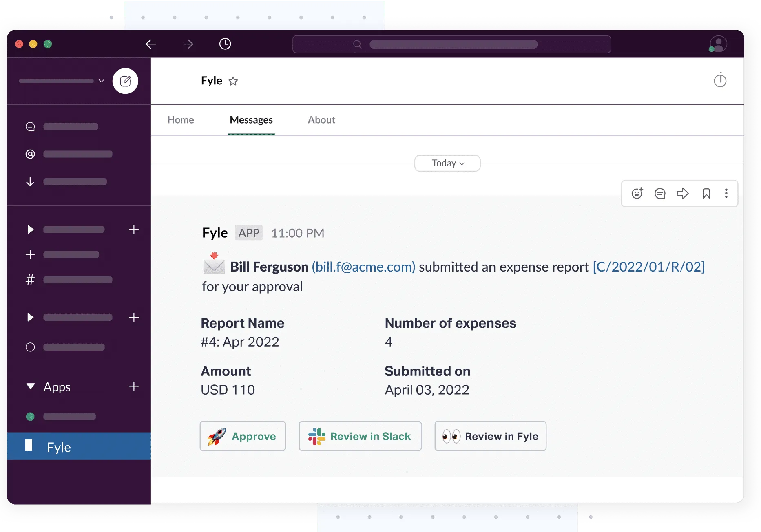Star the Fyle conversation
Image resolution: width=761 pixels, height=532 pixels.
[233, 81]
